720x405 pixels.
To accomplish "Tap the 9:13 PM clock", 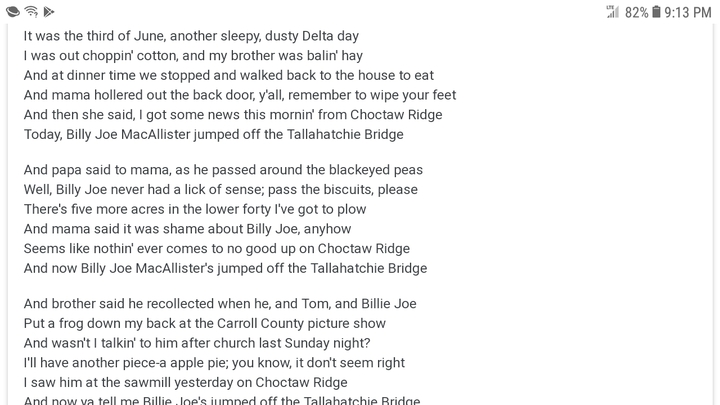I will 687,12.
